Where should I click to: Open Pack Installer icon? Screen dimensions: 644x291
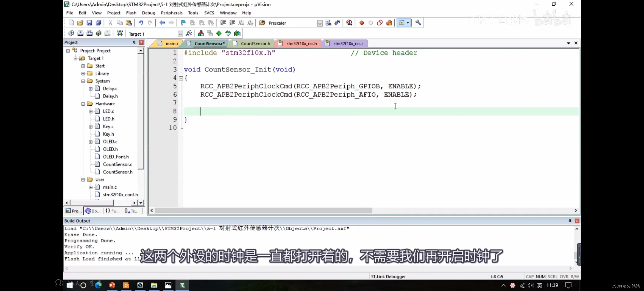tap(237, 33)
